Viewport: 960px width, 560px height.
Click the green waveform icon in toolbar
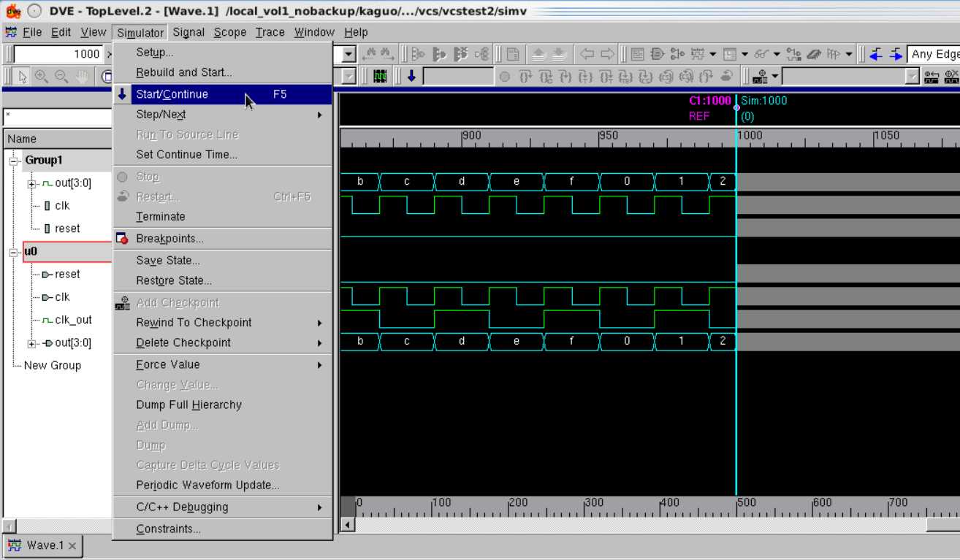pos(380,76)
